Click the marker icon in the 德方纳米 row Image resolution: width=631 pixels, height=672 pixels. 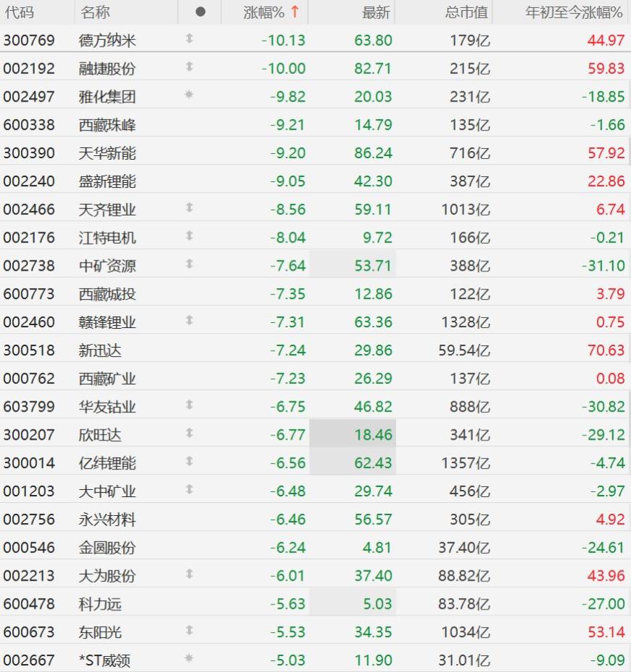coord(189,38)
